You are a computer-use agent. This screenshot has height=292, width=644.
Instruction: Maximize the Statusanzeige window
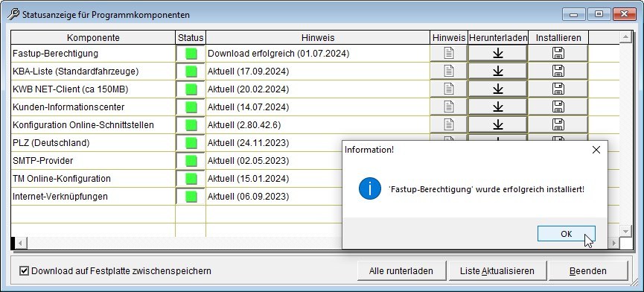599,14
